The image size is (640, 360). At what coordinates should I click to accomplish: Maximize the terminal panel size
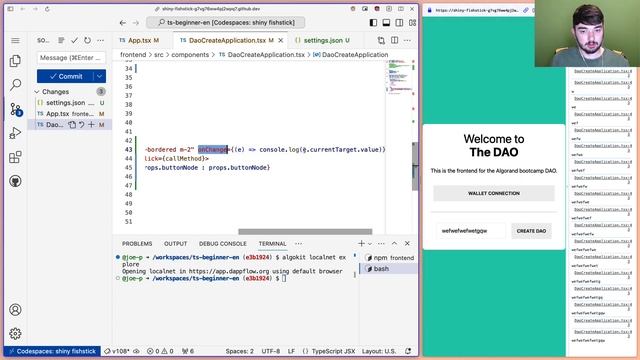click(x=394, y=243)
